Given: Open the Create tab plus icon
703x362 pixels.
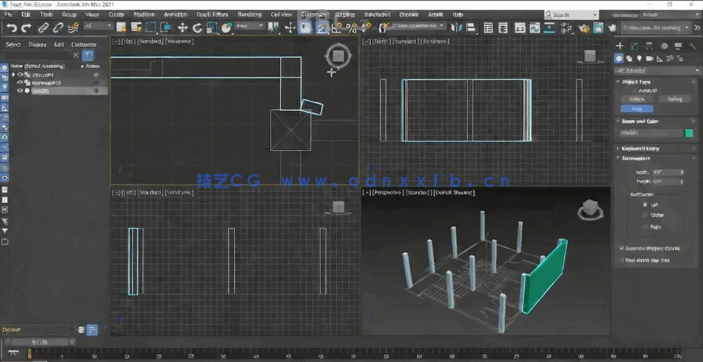Looking at the screenshot, I should pos(620,46).
